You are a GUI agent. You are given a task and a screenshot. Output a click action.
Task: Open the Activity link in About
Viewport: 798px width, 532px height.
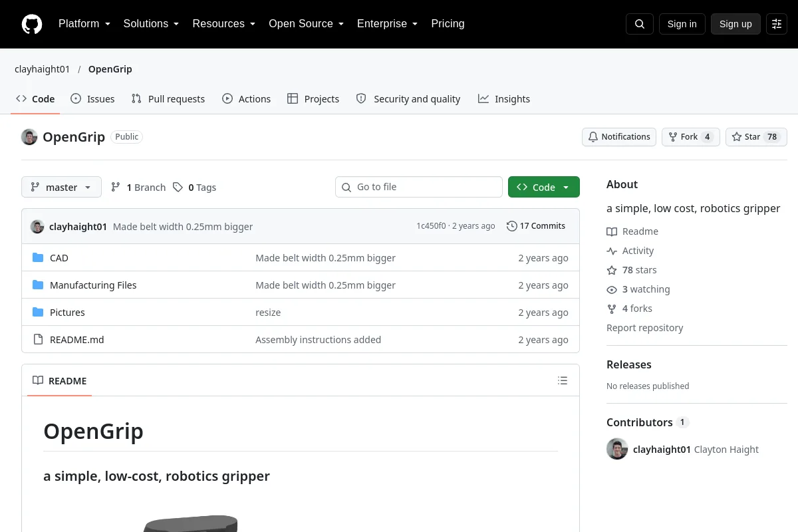630,251
